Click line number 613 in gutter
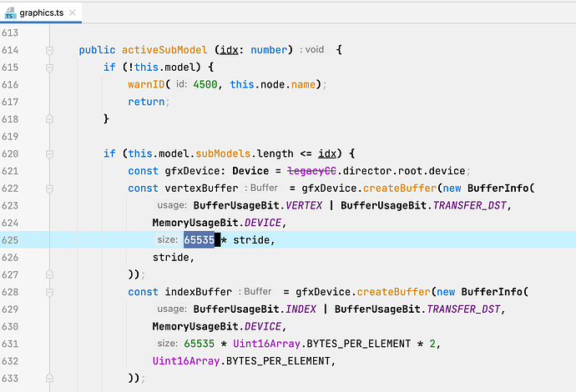 coord(10,33)
